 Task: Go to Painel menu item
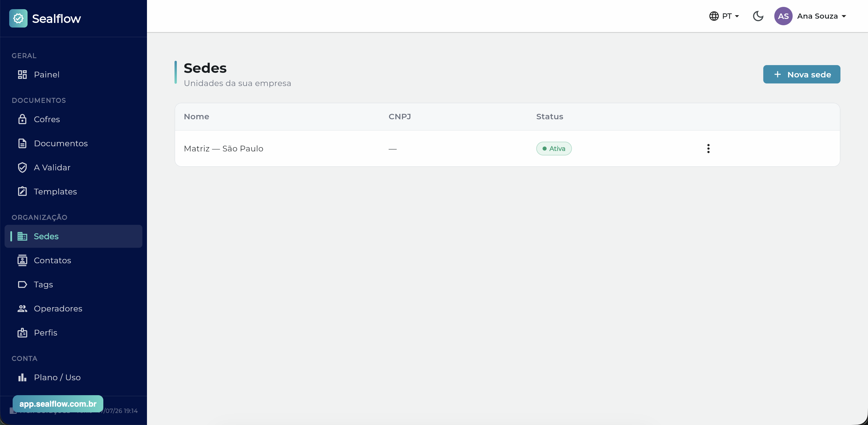pyautogui.click(x=73, y=75)
